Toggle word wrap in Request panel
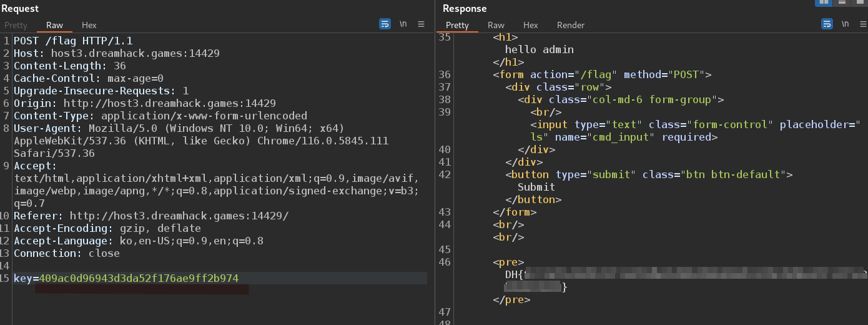The width and height of the screenshot is (868, 325). [x=385, y=24]
